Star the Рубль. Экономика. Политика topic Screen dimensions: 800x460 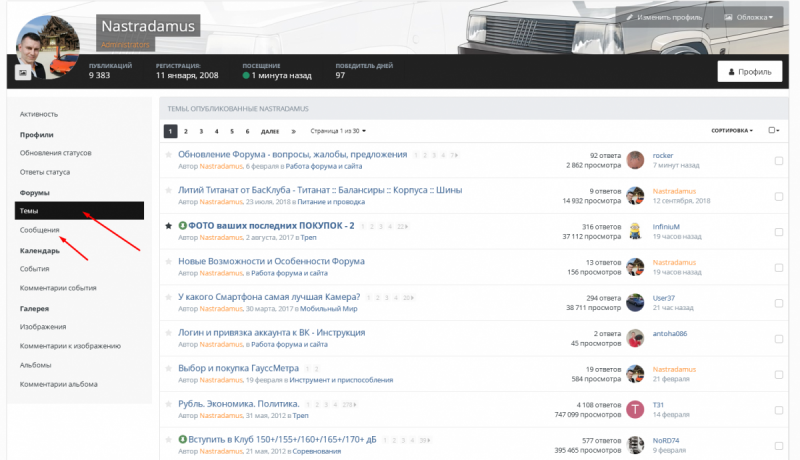pos(168,404)
